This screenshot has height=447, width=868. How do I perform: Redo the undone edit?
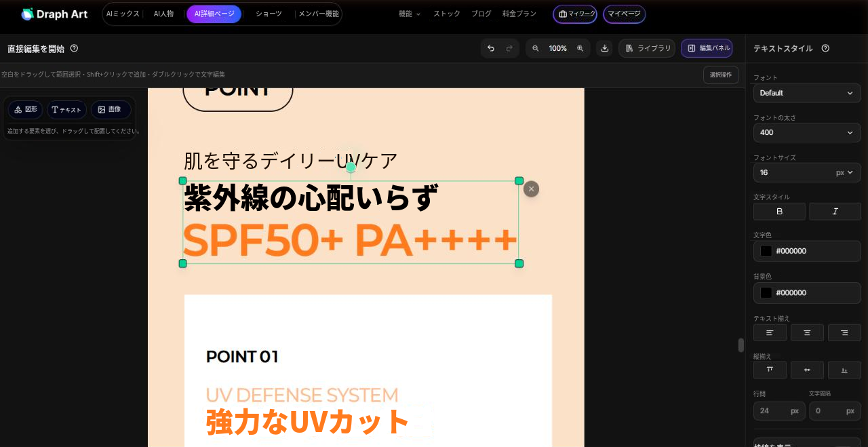509,48
